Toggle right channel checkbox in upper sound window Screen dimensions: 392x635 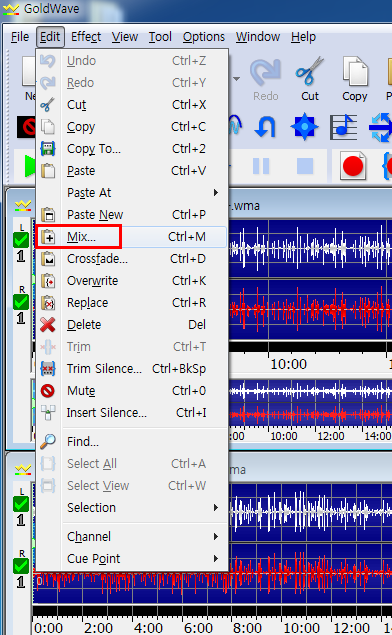[21, 302]
